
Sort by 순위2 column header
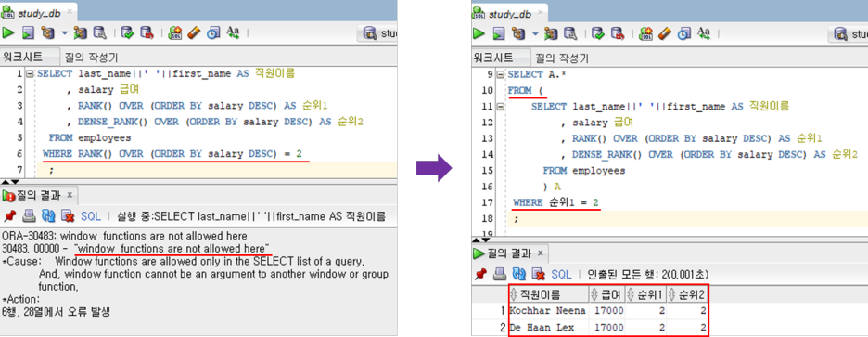(686, 293)
